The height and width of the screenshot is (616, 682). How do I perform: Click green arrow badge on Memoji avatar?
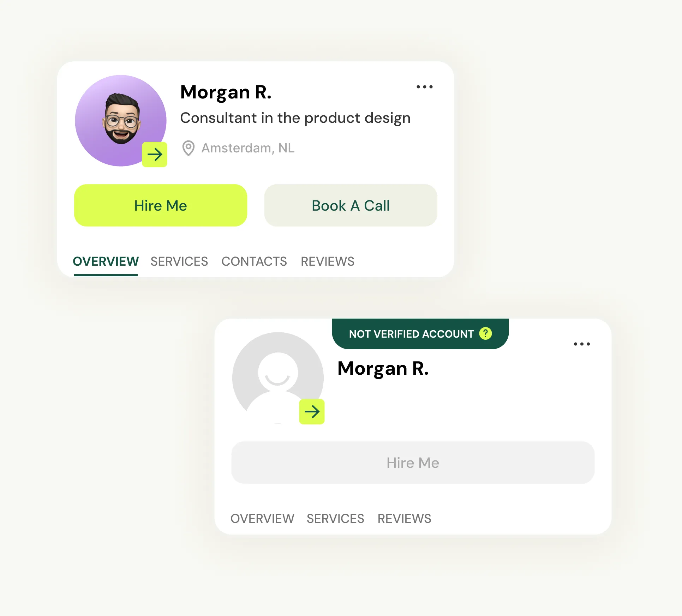pos(155,155)
